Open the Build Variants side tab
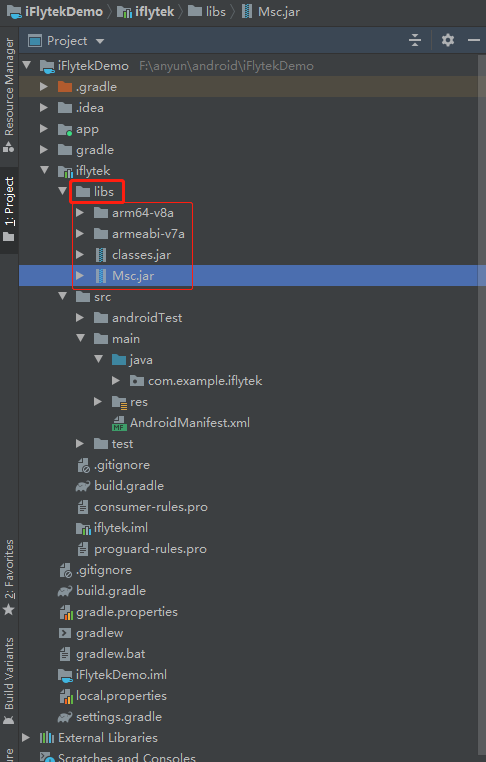The height and width of the screenshot is (762, 486). 9,680
